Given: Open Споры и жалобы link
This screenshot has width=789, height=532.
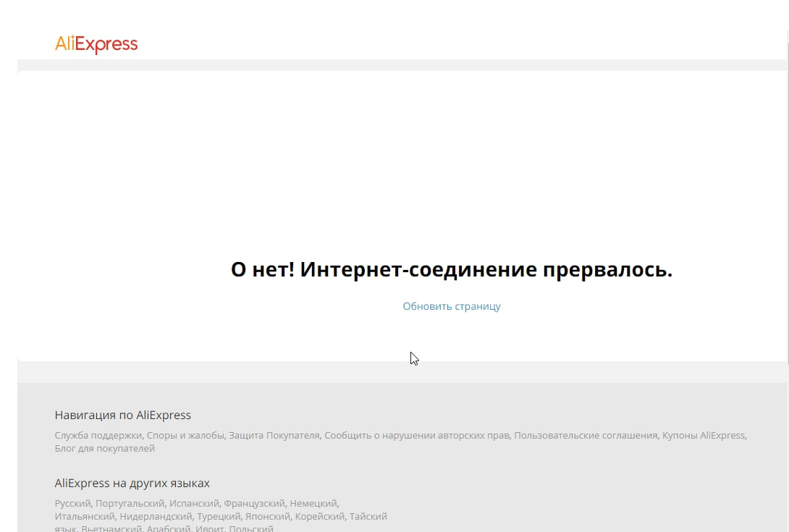Looking at the screenshot, I should coord(185,435).
